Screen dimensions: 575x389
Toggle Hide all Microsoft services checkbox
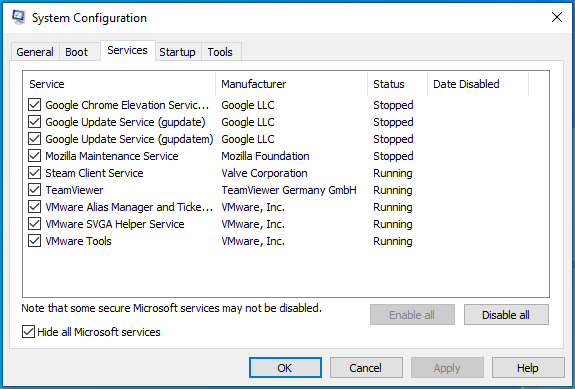(28, 332)
